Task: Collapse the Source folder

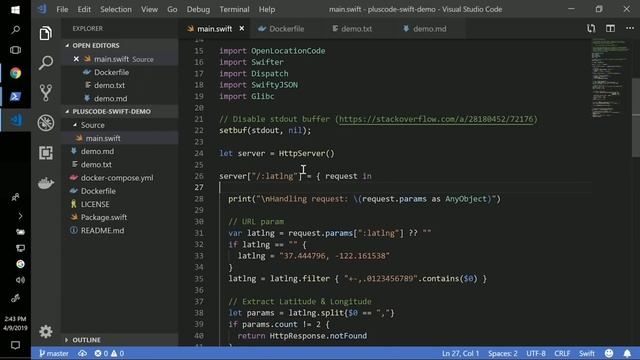Action: click(92, 125)
